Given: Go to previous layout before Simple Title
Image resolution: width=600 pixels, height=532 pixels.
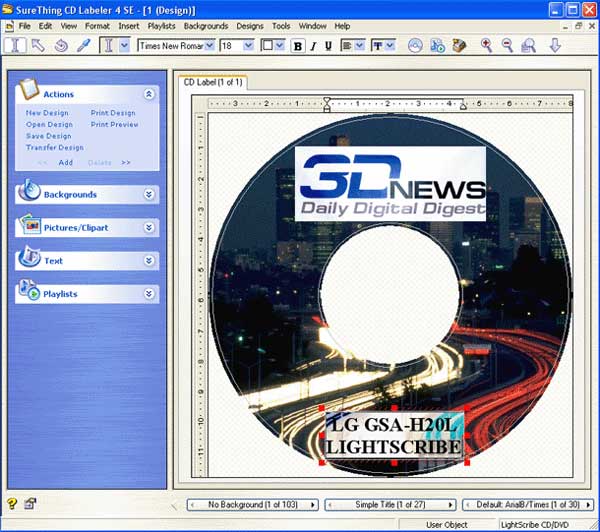Looking at the screenshot, I should (x=330, y=505).
